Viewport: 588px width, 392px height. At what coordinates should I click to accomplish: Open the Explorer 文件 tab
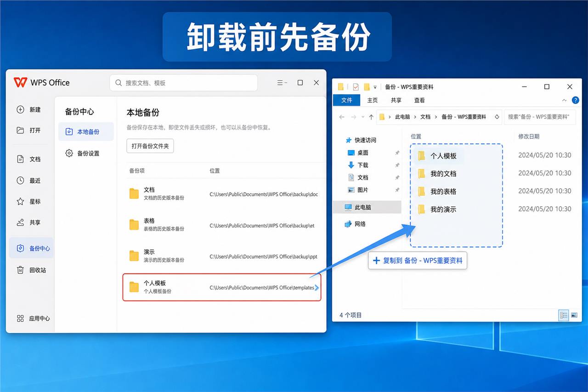347,100
